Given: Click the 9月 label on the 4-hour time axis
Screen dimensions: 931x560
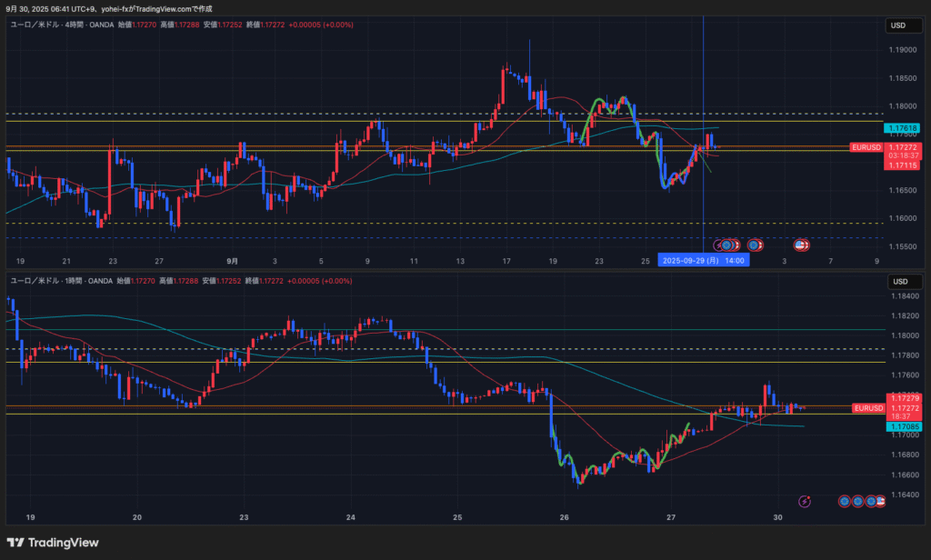Looking at the screenshot, I should [x=232, y=261].
